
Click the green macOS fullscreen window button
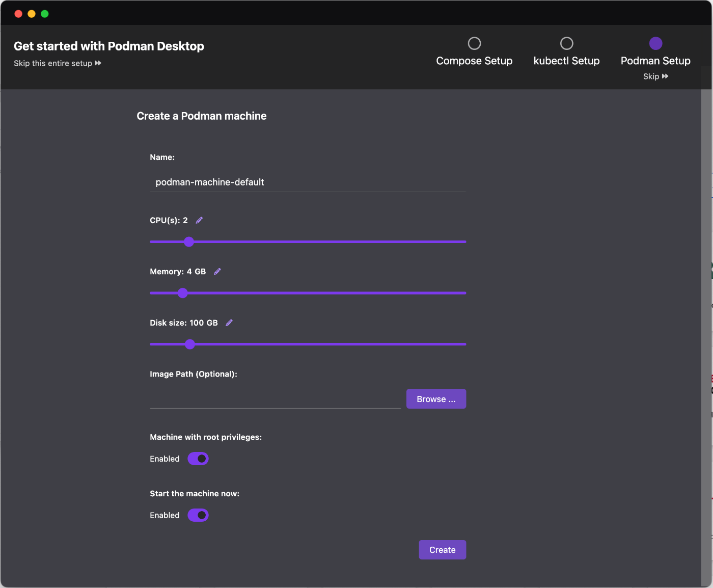coord(45,14)
